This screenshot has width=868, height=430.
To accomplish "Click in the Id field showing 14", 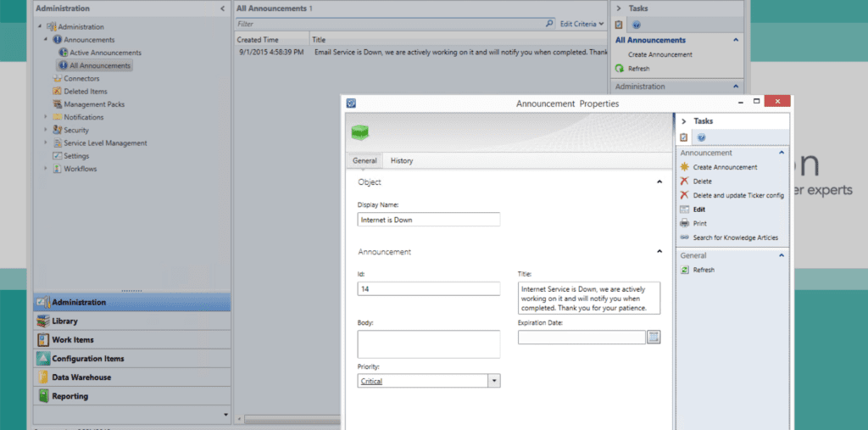I will pos(428,288).
